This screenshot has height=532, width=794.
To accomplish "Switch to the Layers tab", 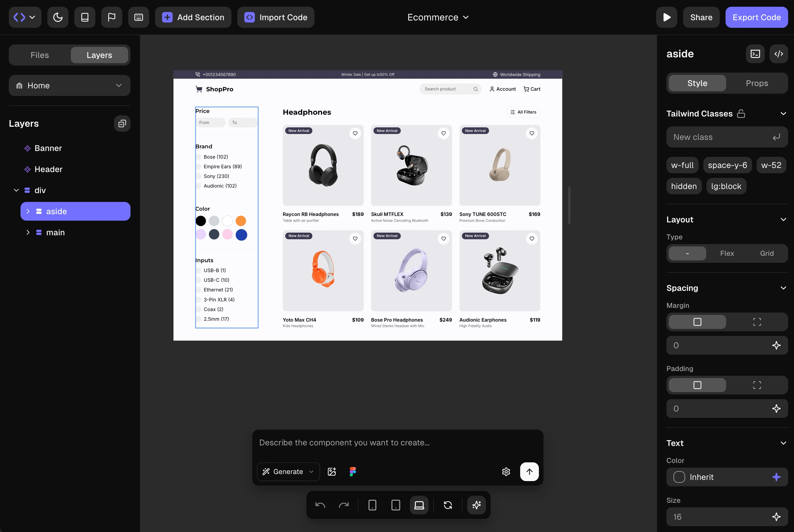I will 99,55.
